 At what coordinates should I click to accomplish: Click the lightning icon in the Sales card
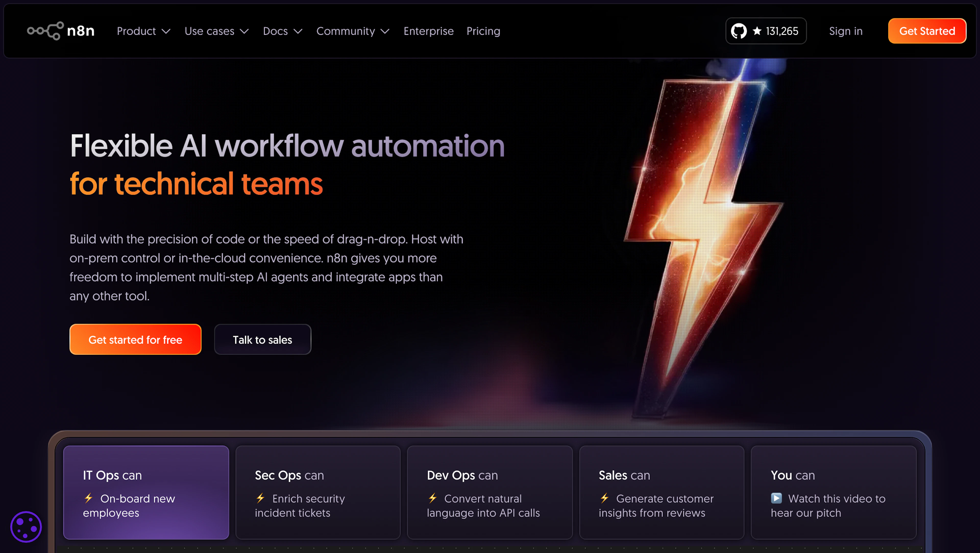pyautogui.click(x=605, y=499)
